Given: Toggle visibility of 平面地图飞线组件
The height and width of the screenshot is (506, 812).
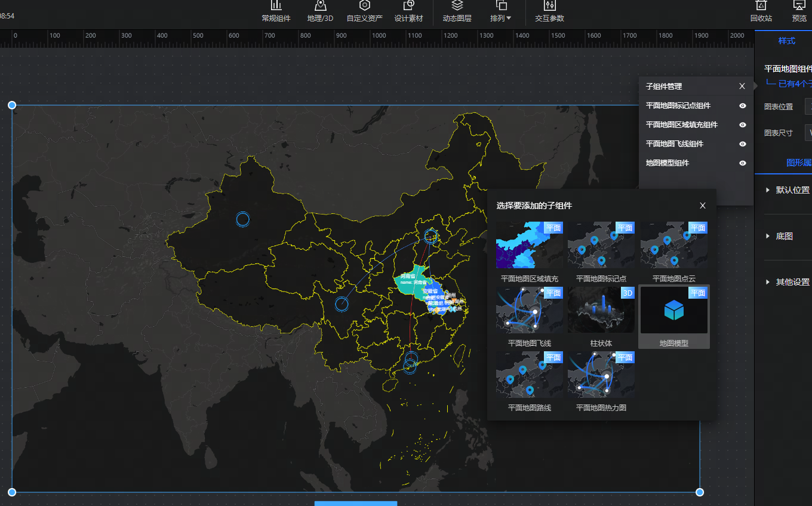Looking at the screenshot, I should click(x=743, y=144).
